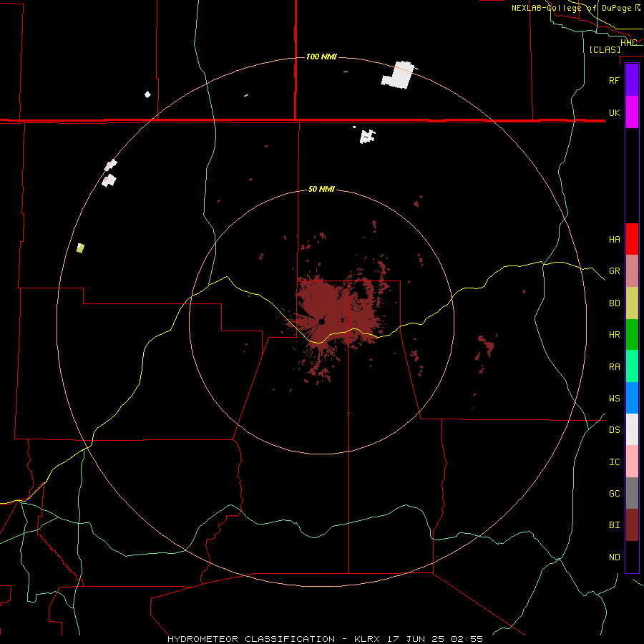
Task: Click the red HA legend color swatch
Action: point(632,239)
